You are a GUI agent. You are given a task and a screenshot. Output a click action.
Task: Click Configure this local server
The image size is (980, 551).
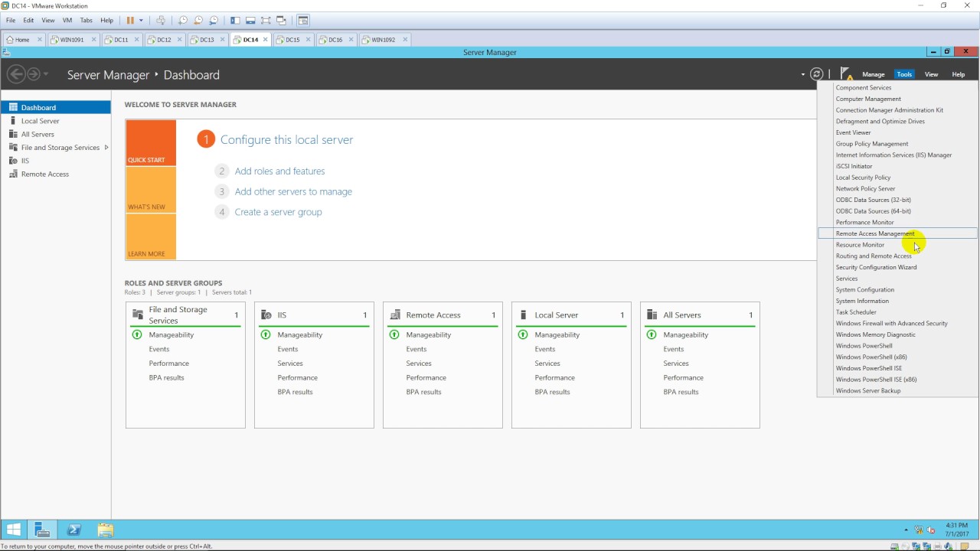point(286,139)
